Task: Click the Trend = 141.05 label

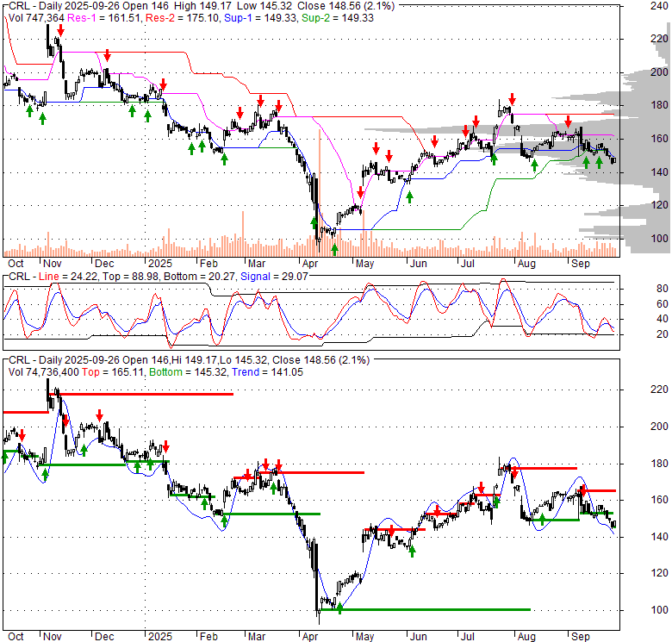Action: (267, 372)
